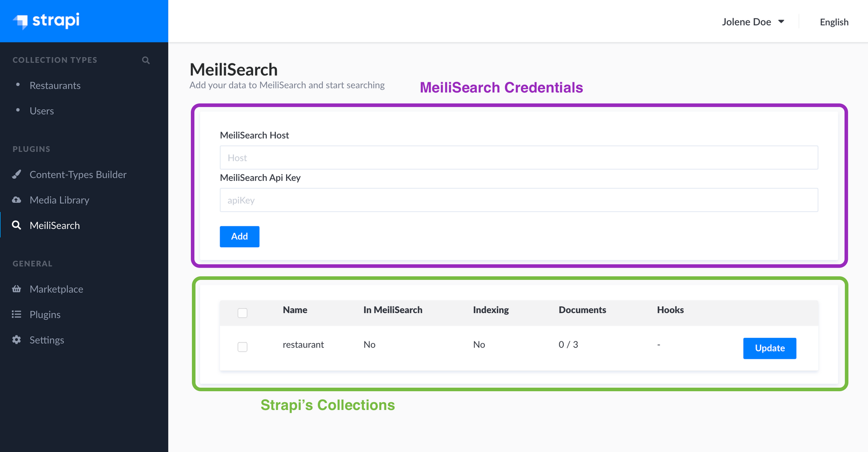Toggle the select-all checkbox in table header
Image resolution: width=868 pixels, height=452 pixels.
(243, 313)
